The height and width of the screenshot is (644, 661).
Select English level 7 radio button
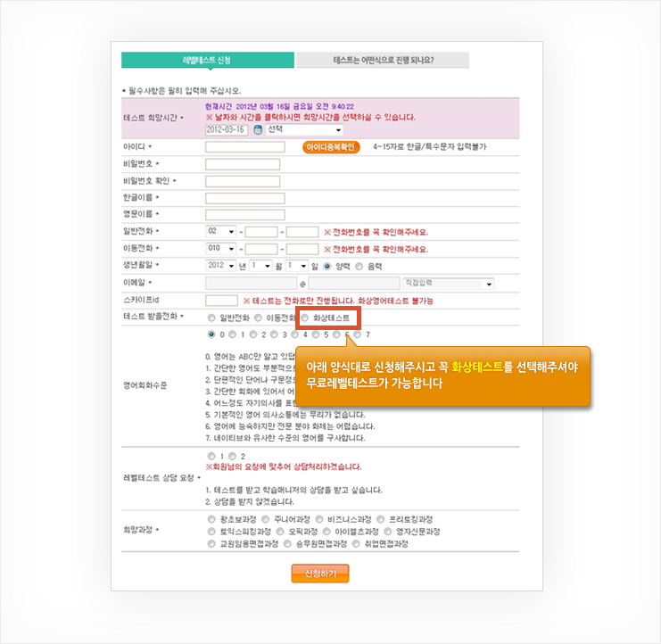point(357,334)
